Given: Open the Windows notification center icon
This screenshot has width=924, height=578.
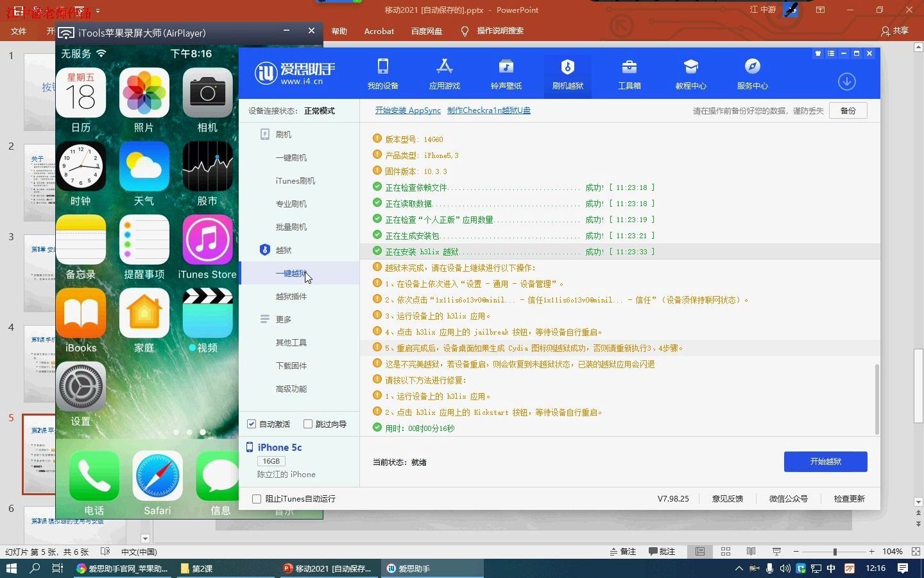Looking at the screenshot, I should coord(903,568).
